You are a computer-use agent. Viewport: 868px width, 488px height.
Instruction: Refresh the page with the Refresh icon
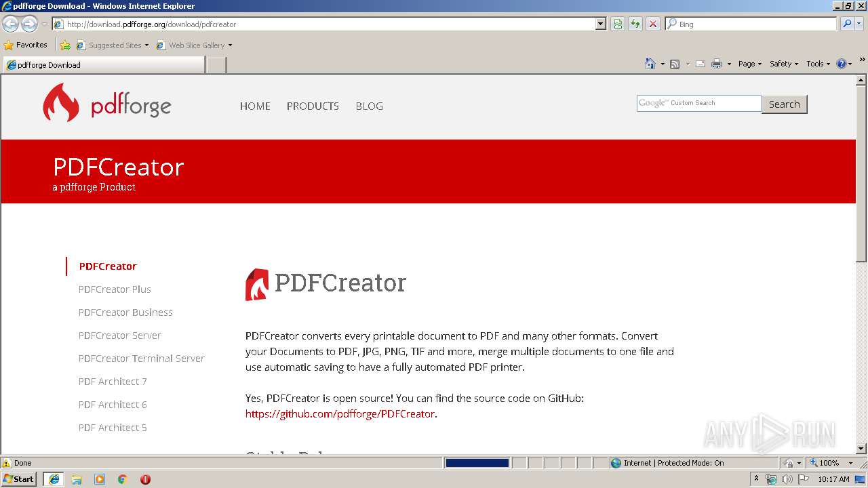point(635,24)
